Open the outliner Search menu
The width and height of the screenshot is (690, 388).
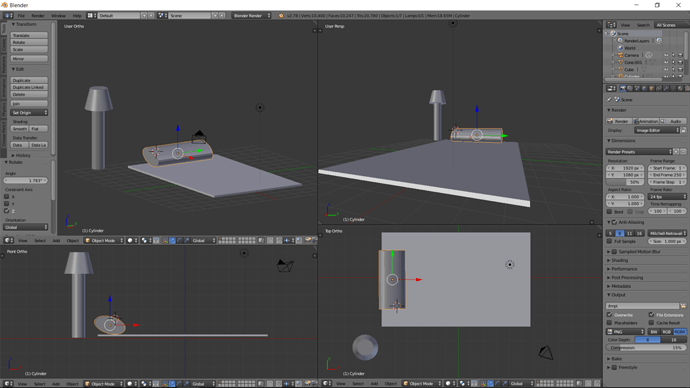tap(643, 25)
